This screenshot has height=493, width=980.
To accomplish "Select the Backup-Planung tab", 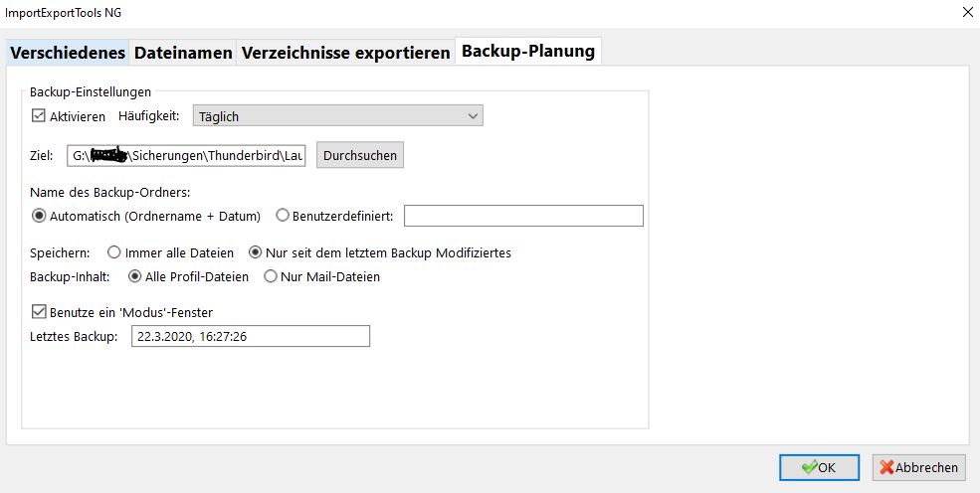I will [528, 51].
